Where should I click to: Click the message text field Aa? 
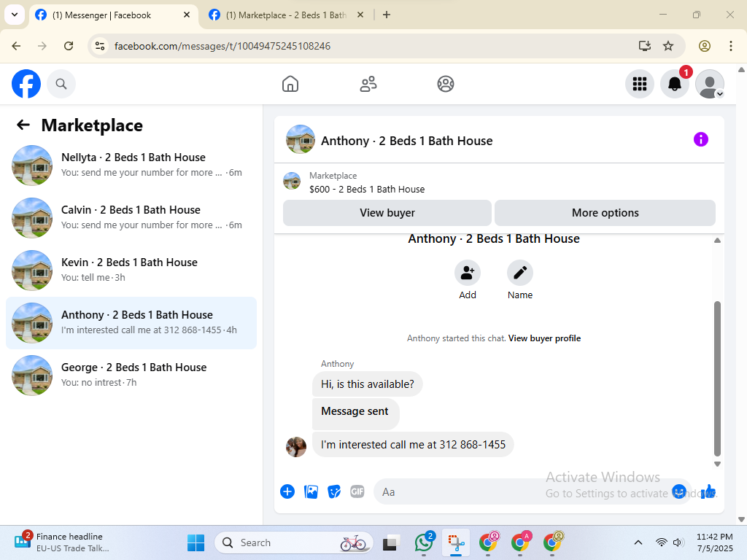(522, 491)
